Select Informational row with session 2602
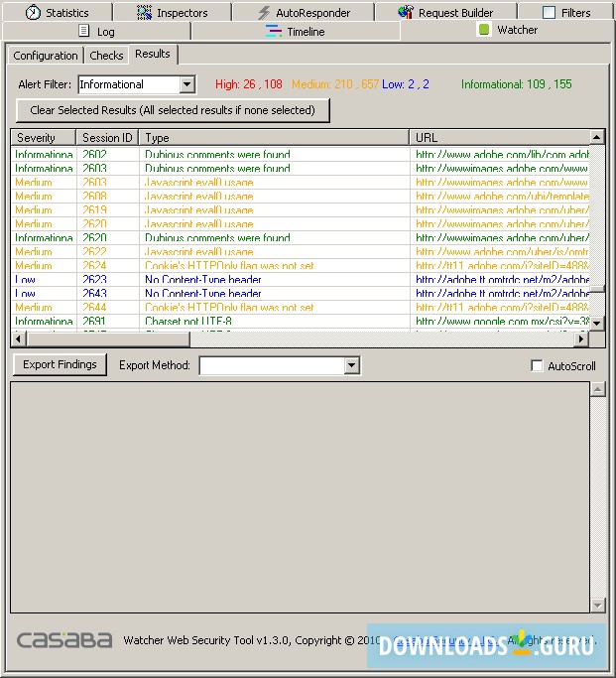This screenshot has width=616, height=678. [301, 155]
